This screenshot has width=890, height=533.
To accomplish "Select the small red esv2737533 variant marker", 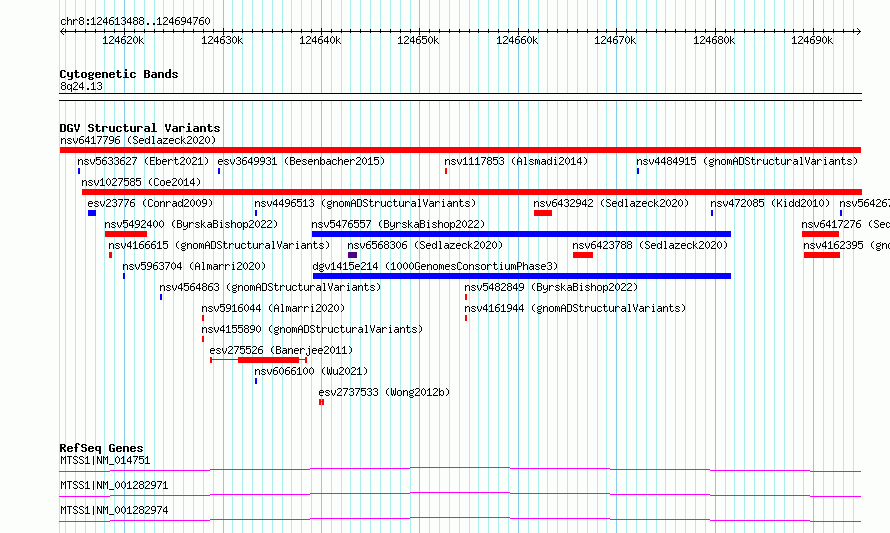I will [x=321, y=402].
